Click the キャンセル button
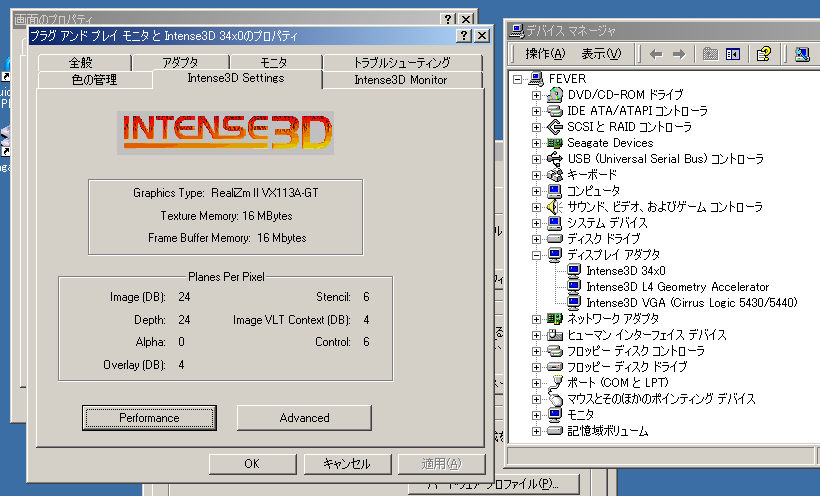 click(x=347, y=464)
